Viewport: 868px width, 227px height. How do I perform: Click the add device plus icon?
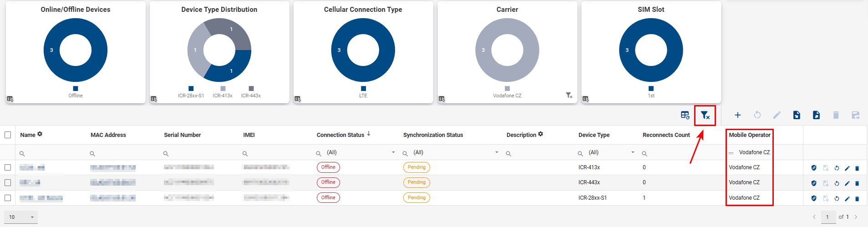[738, 115]
